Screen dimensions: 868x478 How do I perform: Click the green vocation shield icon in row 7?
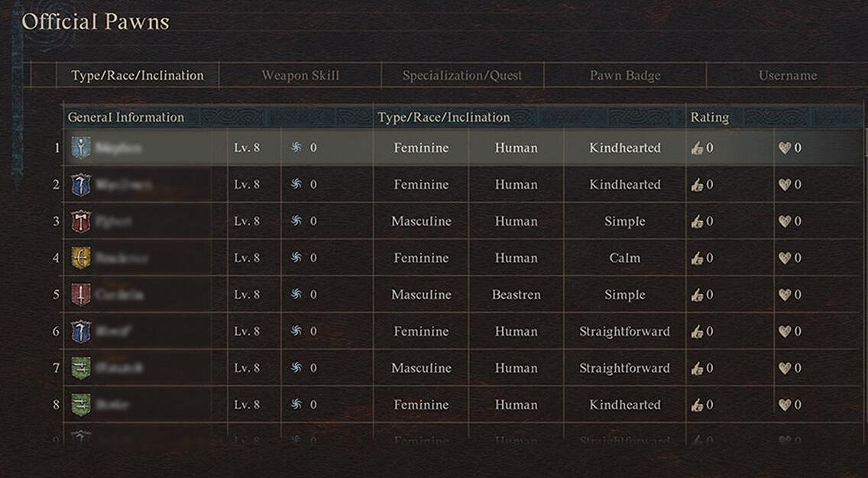(x=81, y=368)
